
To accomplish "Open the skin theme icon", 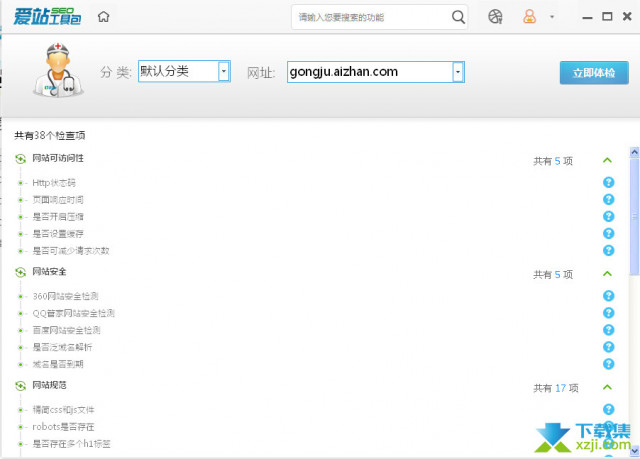I will pyautogui.click(x=495, y=17).
